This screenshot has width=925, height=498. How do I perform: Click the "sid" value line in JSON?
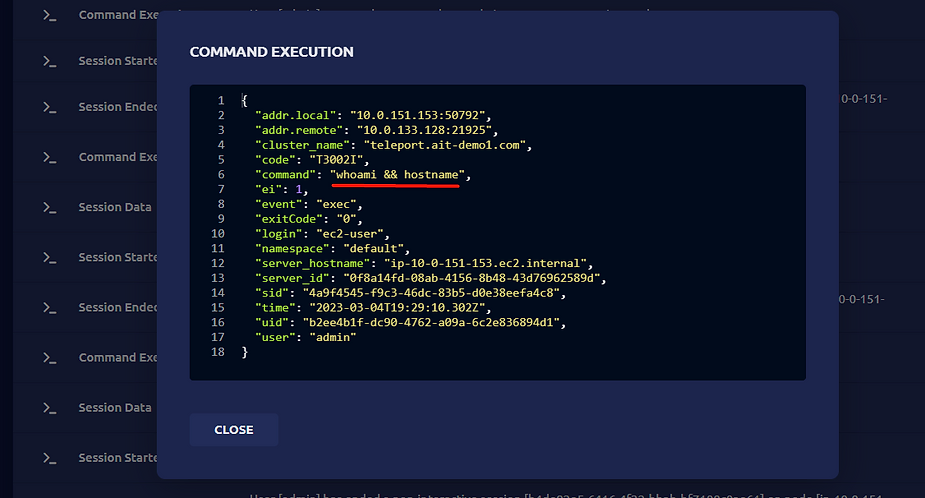pos(410,293)
